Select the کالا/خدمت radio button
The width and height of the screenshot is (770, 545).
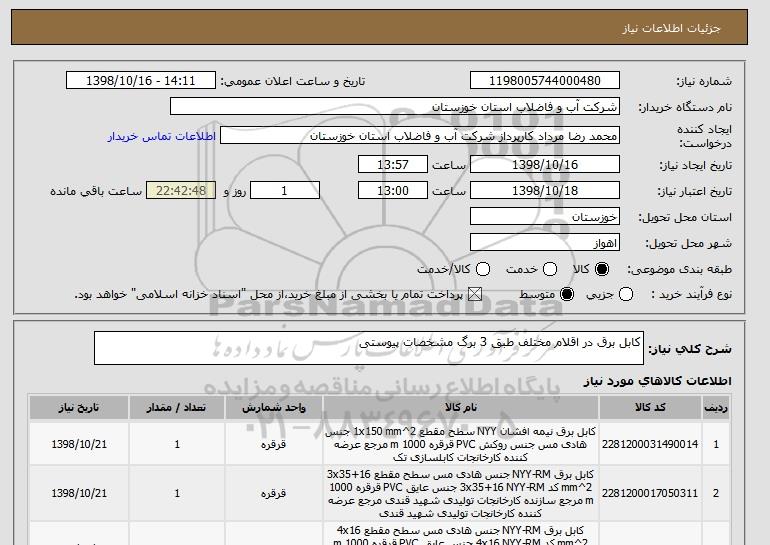click(483, 269)
